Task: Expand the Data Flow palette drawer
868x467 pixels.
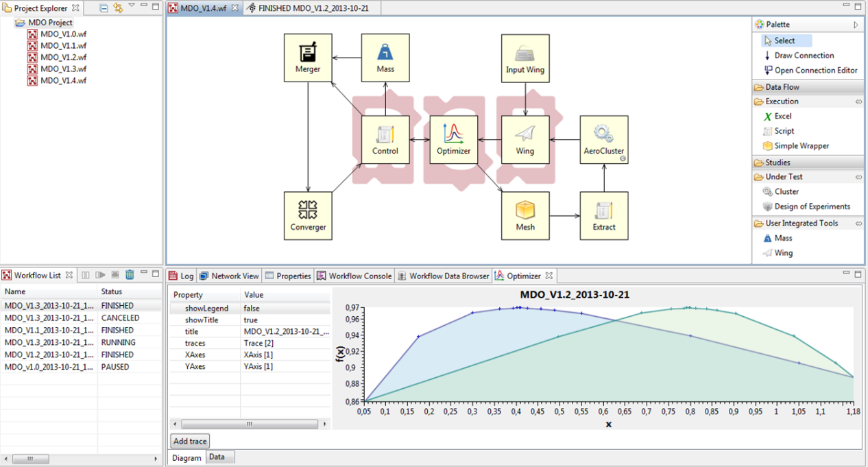Action: coord(782,87)
